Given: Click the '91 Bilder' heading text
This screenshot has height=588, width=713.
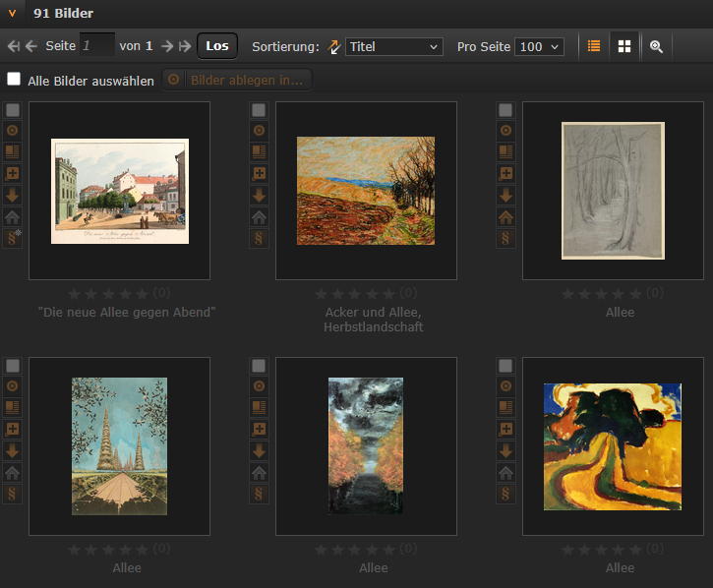Looking at the screenshot, I should click(63, 13).
